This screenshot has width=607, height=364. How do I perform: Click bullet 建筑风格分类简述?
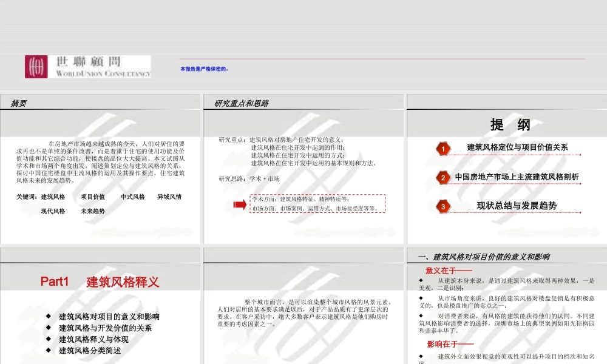pos(90,351)
